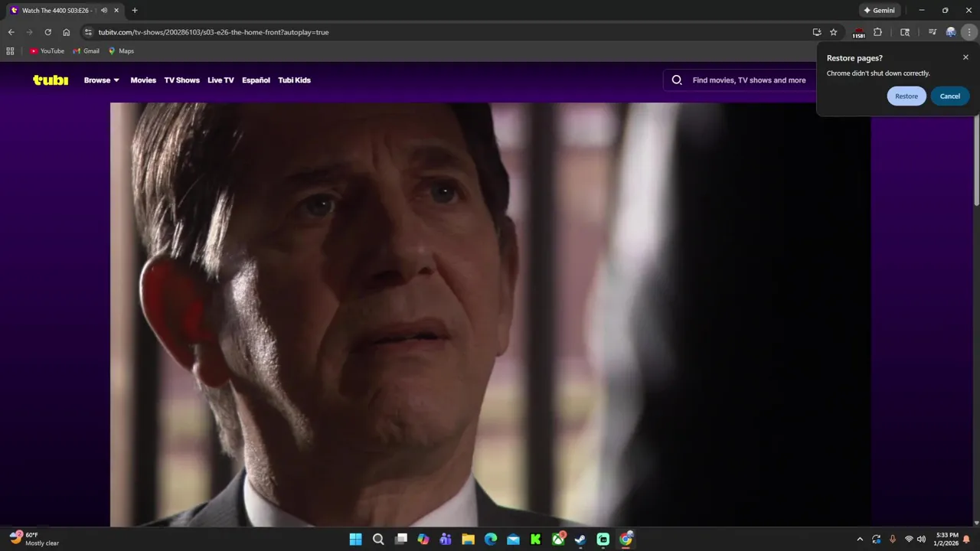Dismiss the Restore pages popup with X
Image resolution: width=980 pixels, height=551 pixels.
[965, 57]
